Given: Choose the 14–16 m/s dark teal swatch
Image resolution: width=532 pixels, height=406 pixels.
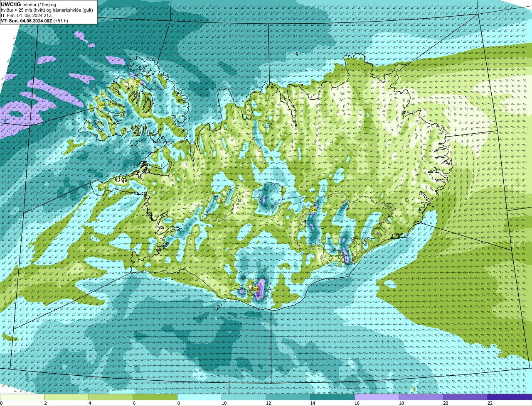Looking at the screenshot, I should (x=332, y=397).
